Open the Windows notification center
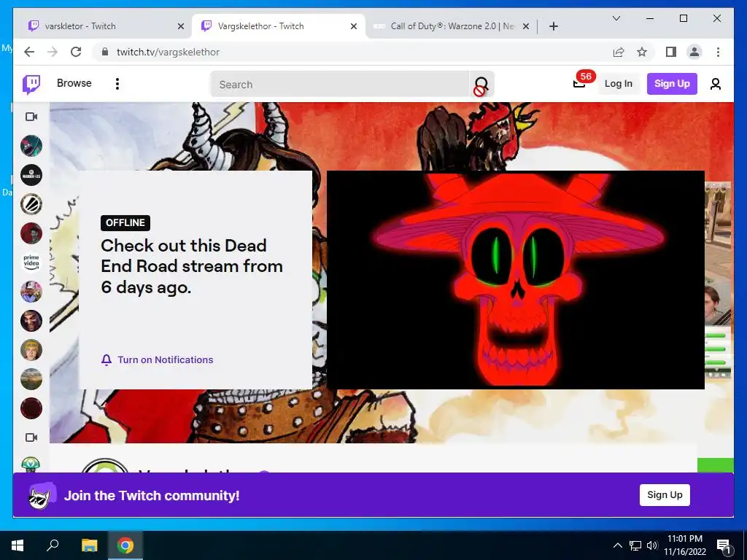 click(x=724, y=546)
